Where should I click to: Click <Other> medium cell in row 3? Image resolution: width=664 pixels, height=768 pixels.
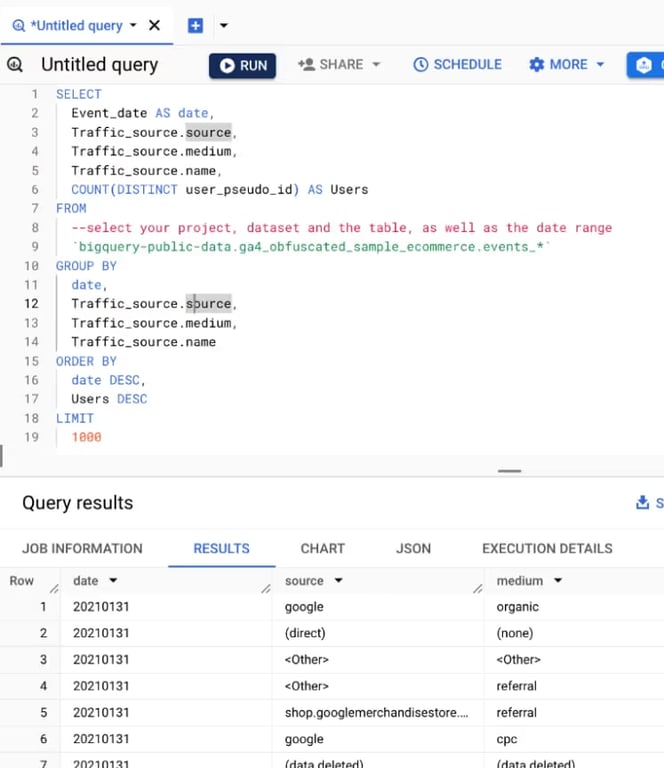click(x=519, y=660)
